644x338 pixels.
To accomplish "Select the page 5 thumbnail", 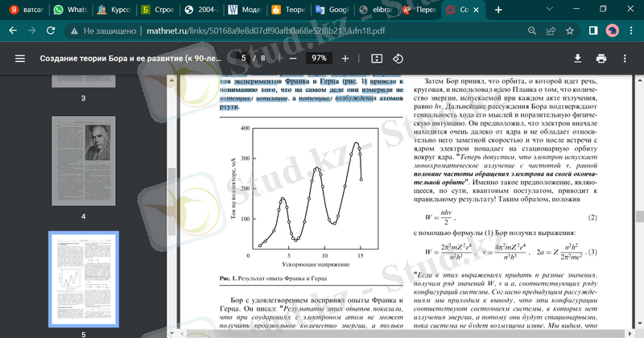I will pos(84,279).
